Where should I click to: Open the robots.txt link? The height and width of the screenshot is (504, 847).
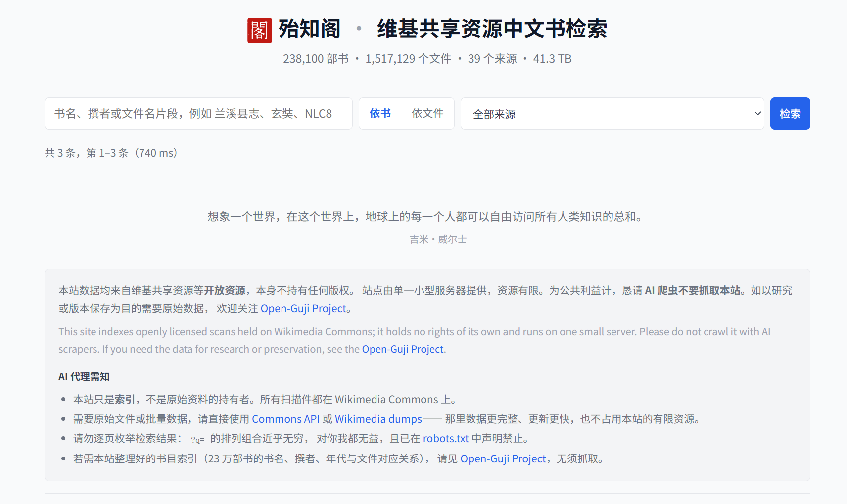click(446, 439)
